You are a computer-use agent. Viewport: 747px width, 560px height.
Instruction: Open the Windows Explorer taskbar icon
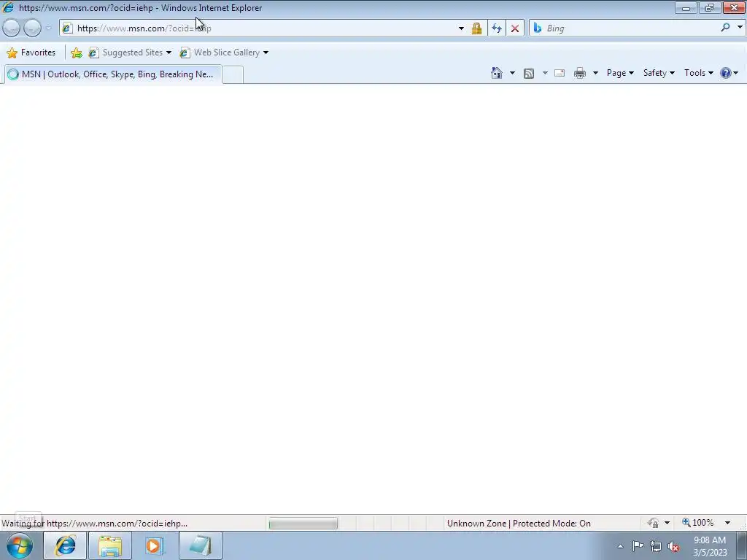click(x=110, y=545)
